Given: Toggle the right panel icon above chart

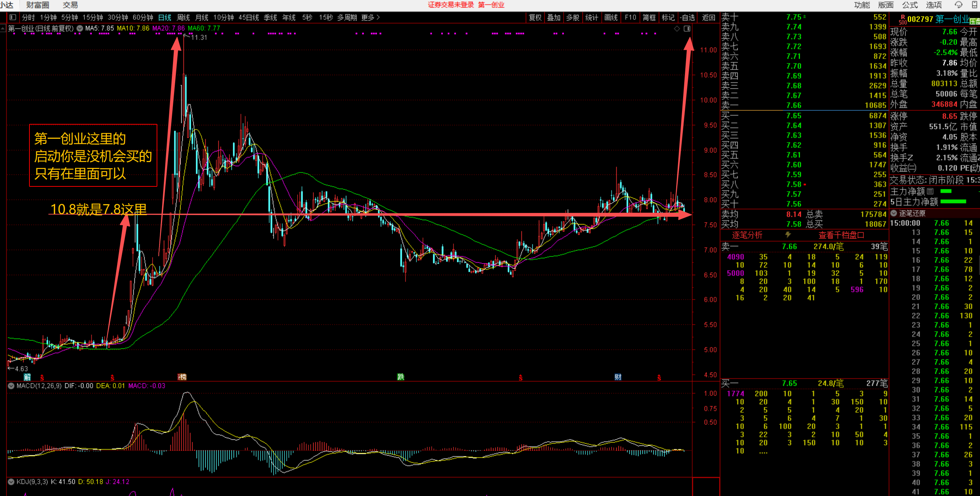Looking at the screenshot, I should [687, 29].
